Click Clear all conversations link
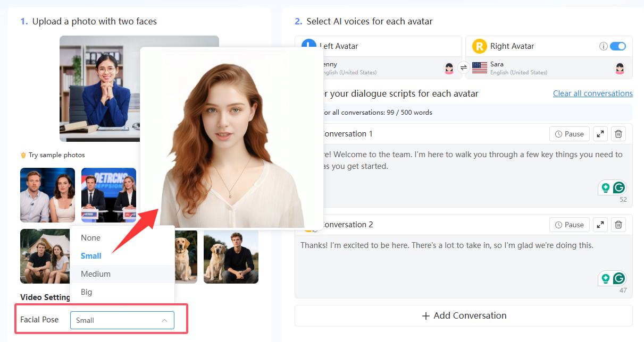This screenshot has height=342, width=644. coord(592,93)
